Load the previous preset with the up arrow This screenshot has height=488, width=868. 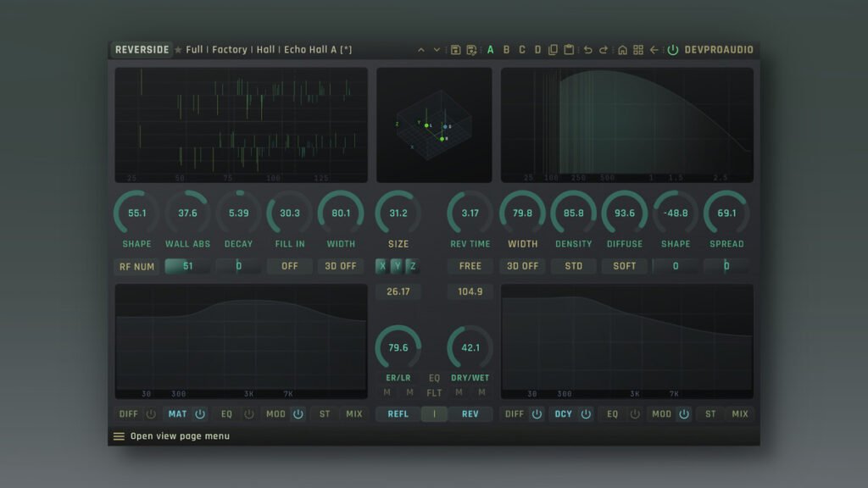point(420,50)
